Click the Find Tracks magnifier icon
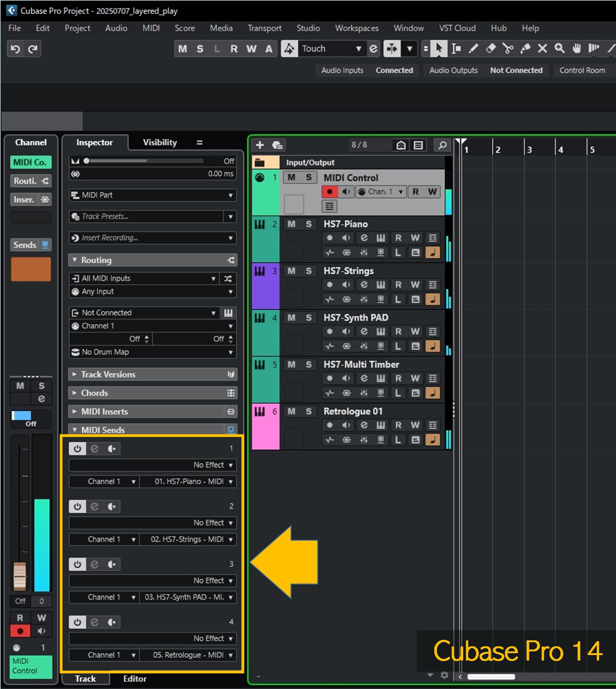Screen dimensions: 616x689 point(442,145)
